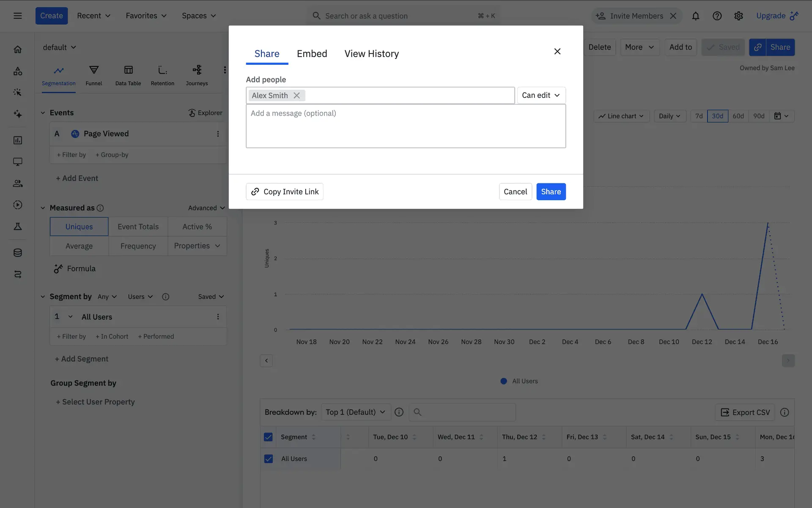The height and width of the screenshot is (508, 812).
Task: Go to Home icon in sidebar
Action: (18, 50)
